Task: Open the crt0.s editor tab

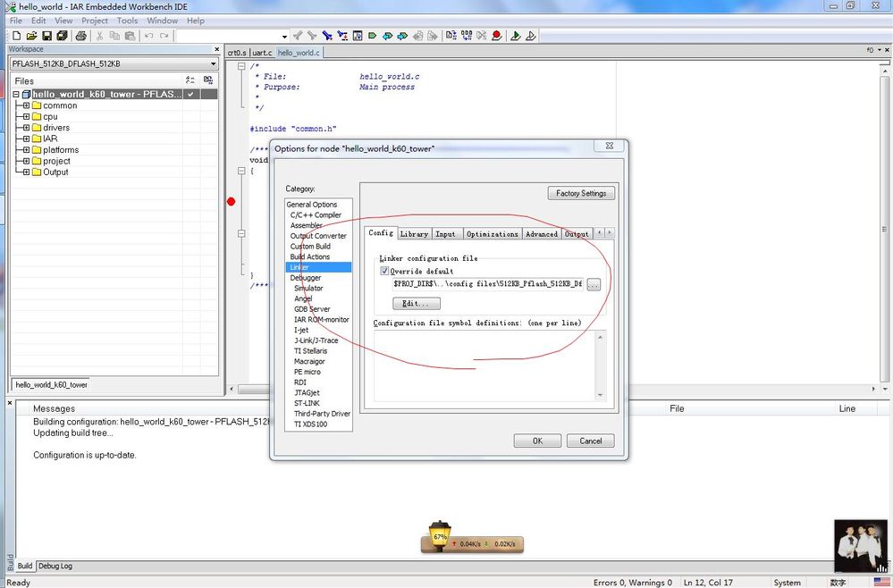Action: (x=237, y=53)
